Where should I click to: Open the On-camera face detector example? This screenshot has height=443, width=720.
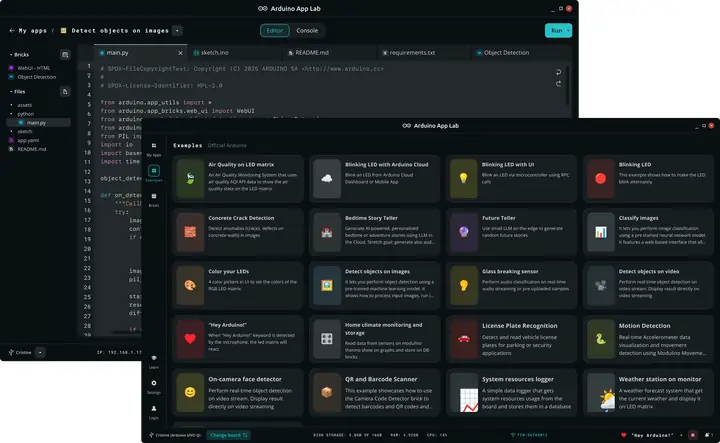tap(238, 393)
